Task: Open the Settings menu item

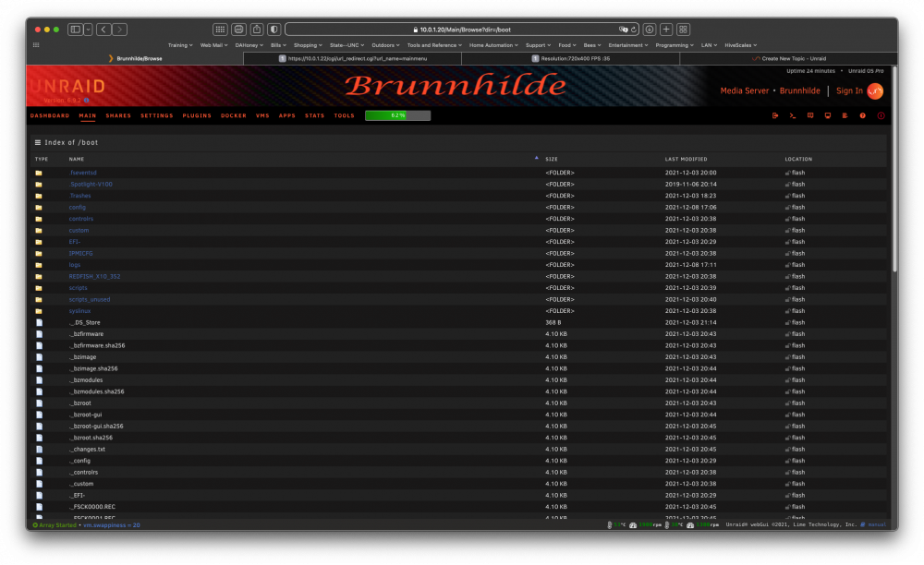Action: (x=157, y=116)
